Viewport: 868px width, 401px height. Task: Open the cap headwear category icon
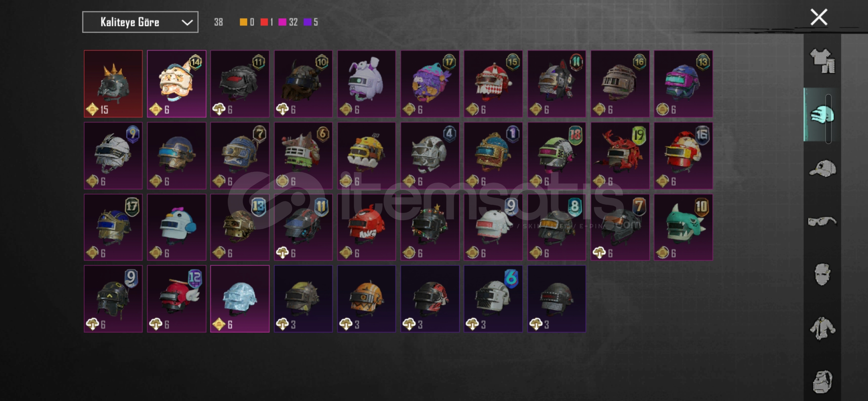[x=822, y=169]
